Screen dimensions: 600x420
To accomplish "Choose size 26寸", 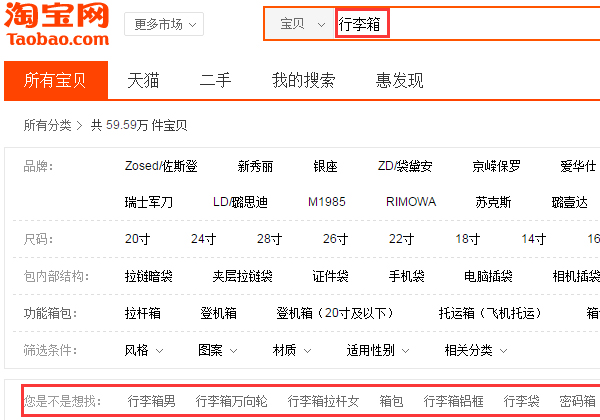I will (336, 239).
